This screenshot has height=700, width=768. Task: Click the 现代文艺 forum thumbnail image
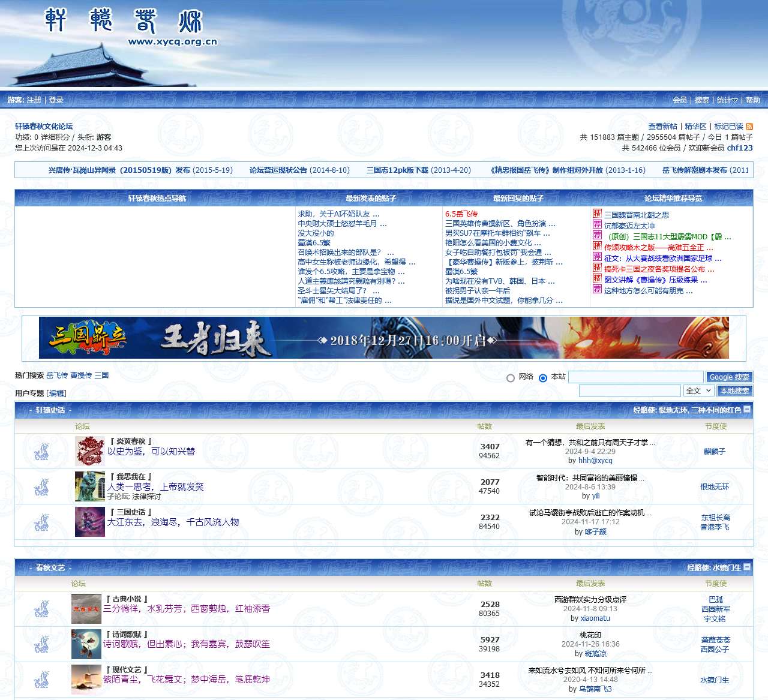click(86, 680)
